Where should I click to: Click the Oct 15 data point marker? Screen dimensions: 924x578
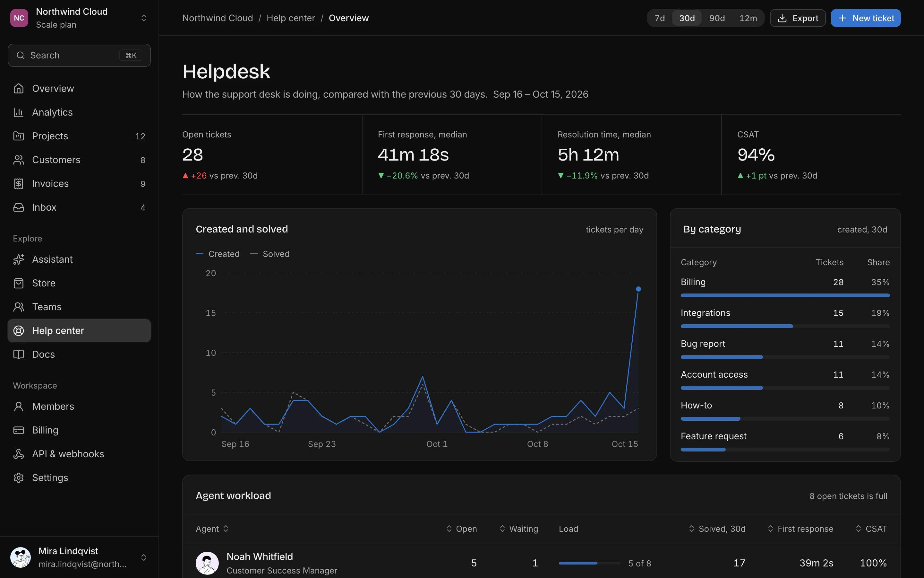click(638, 289)
